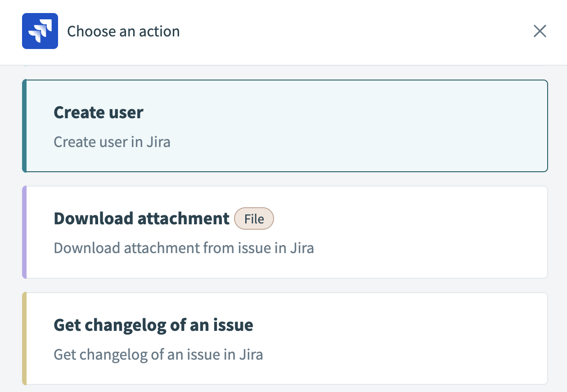Image resolution: width=567 pixels, height=392 pixels.
Task: Choose the "Download attachment" action title
Action: click(141, 218)
